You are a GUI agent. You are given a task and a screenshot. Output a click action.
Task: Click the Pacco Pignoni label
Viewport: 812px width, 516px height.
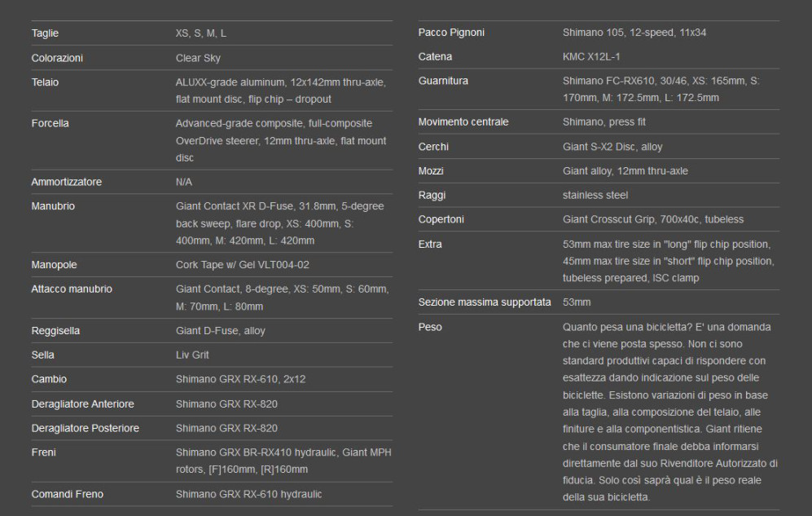pos(451,33)
